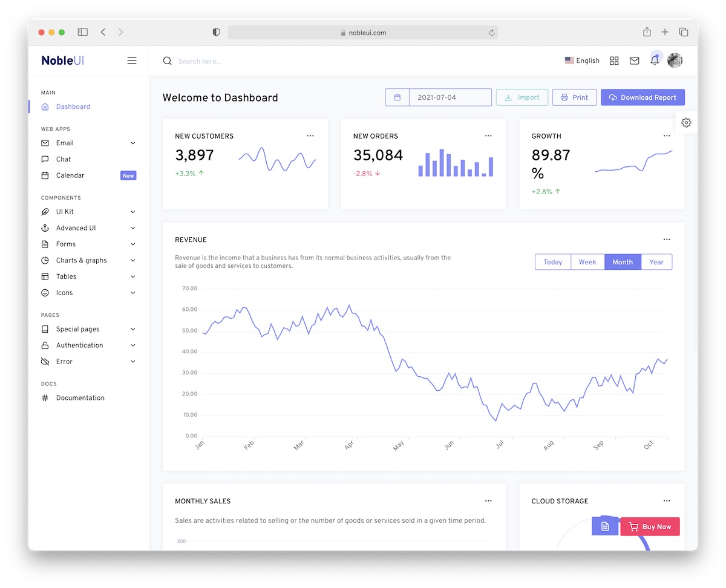
Task: Open the apps grid icon in header
Action: (x=614, y=60)
